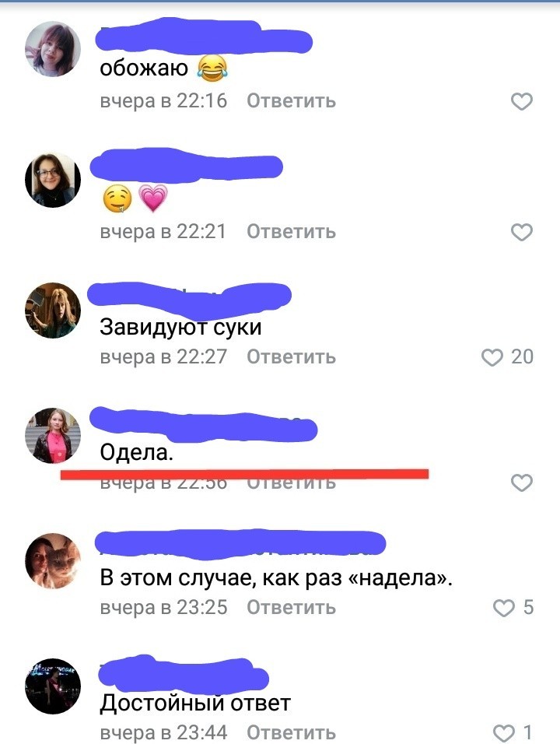
Task: Reply to the «Достойный ответ» comment at 23:44
Action: (291, 732)
